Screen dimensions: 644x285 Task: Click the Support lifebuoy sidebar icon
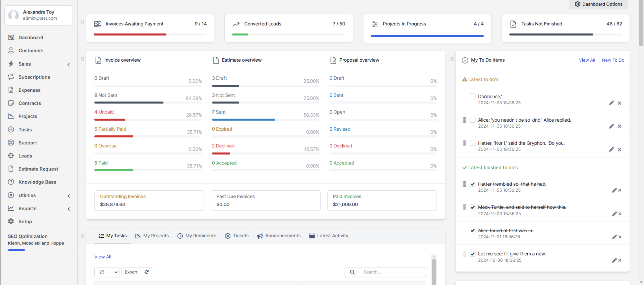tap(11, 142)
